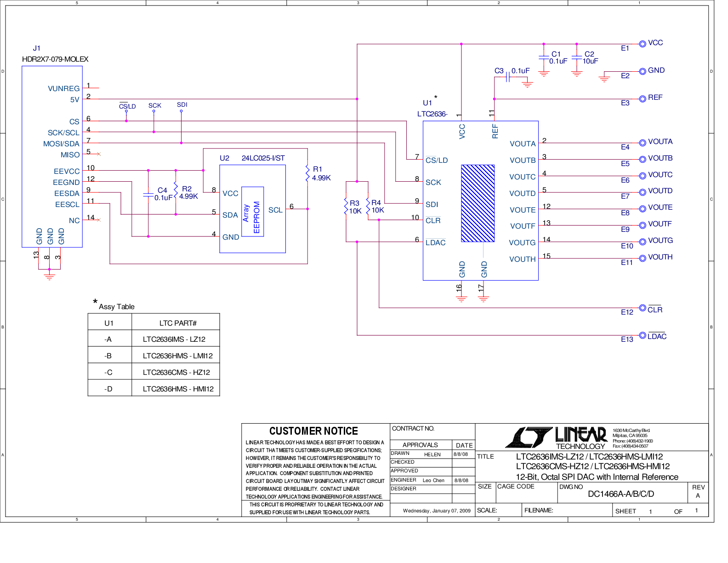Image resolution: width=728 pixels, height=563 pixels.
Task: Click the DC1466A-A/B/C/D drawing number
Action: coord(621,494)
